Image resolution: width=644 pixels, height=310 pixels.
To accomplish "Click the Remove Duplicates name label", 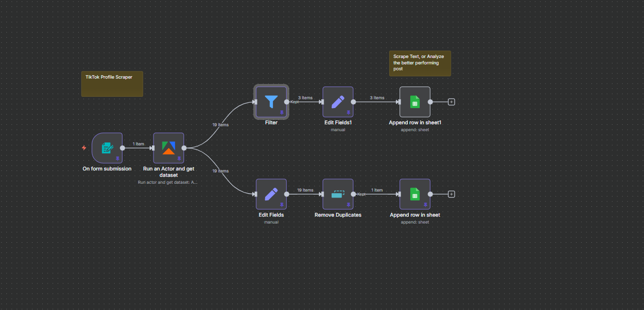I will click(x=337, y=215).
